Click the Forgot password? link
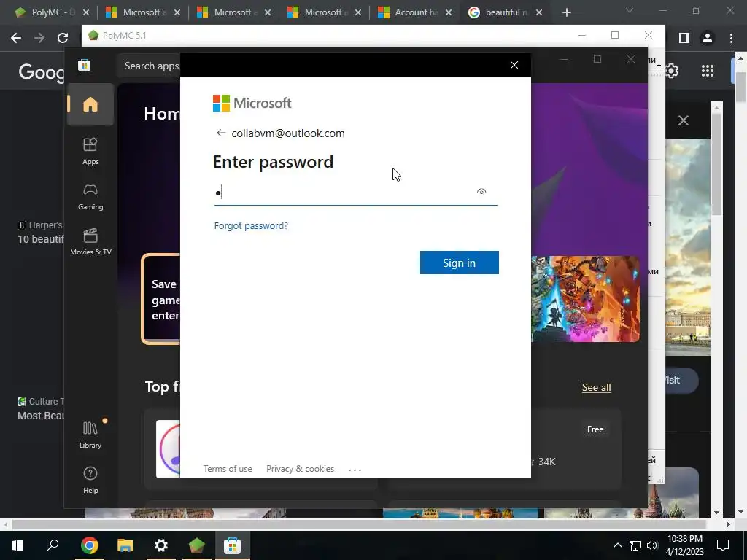Image resolution: width=747 pixels, height=560 pixels. (x=251, y=226)
